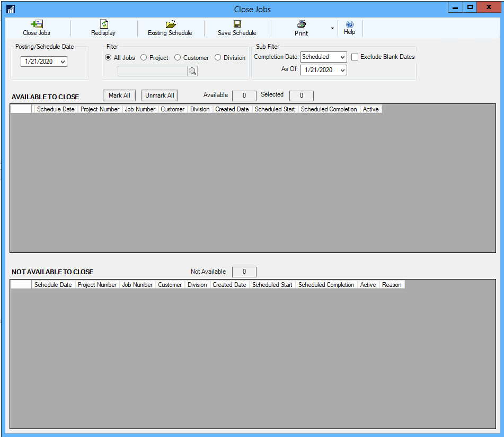Open Help from the toolbar

349,24
